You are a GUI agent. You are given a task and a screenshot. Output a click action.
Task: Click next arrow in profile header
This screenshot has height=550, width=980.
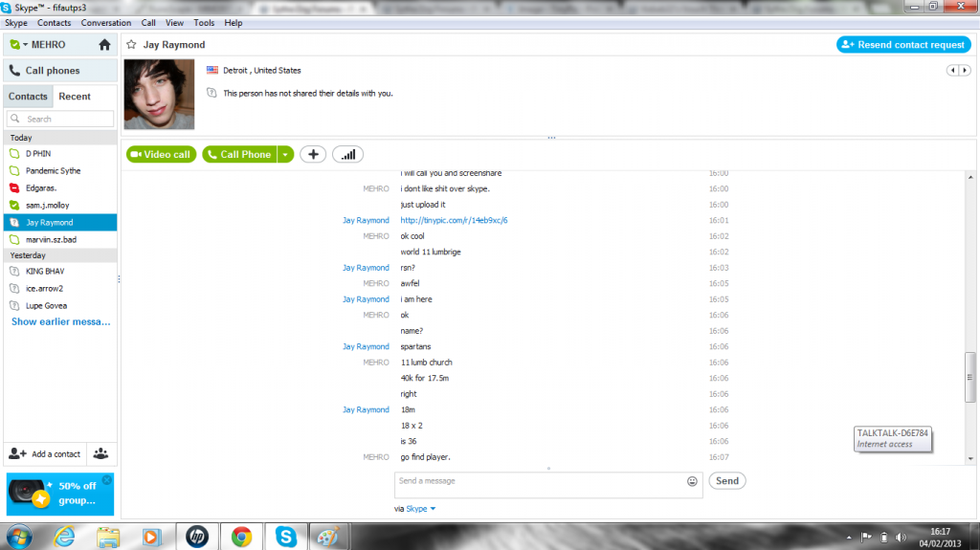(965, 71)
